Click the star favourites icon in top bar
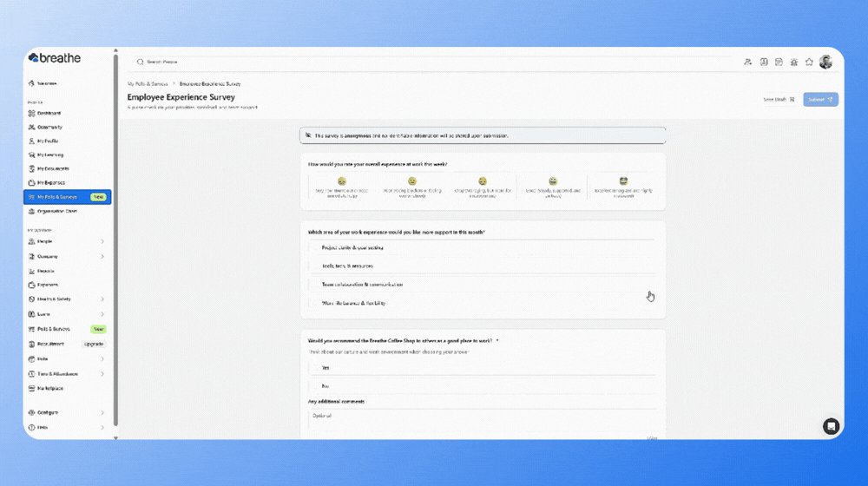868x486 pixels. 809,62
